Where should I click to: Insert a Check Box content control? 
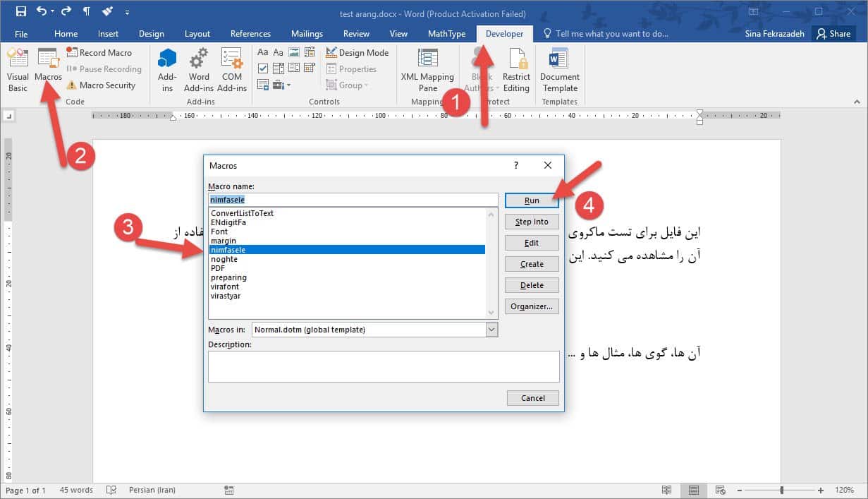tap(263, 68)
